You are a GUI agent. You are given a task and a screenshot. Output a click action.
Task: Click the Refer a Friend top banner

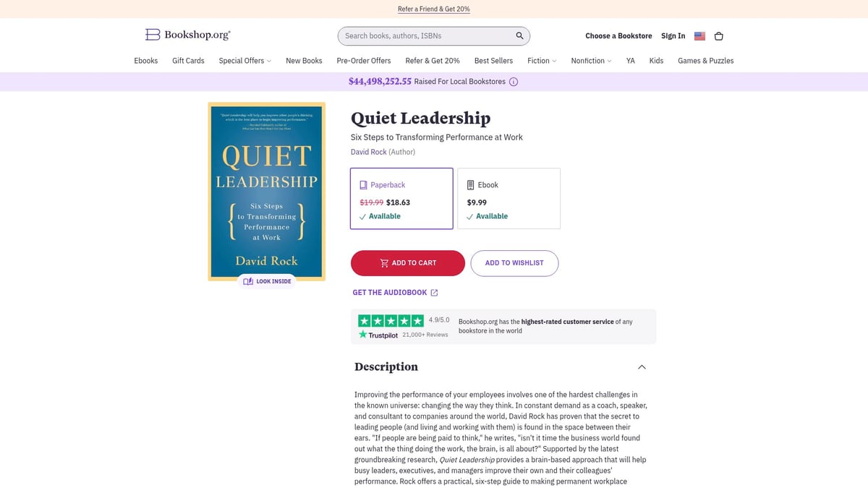click(433, 9)
